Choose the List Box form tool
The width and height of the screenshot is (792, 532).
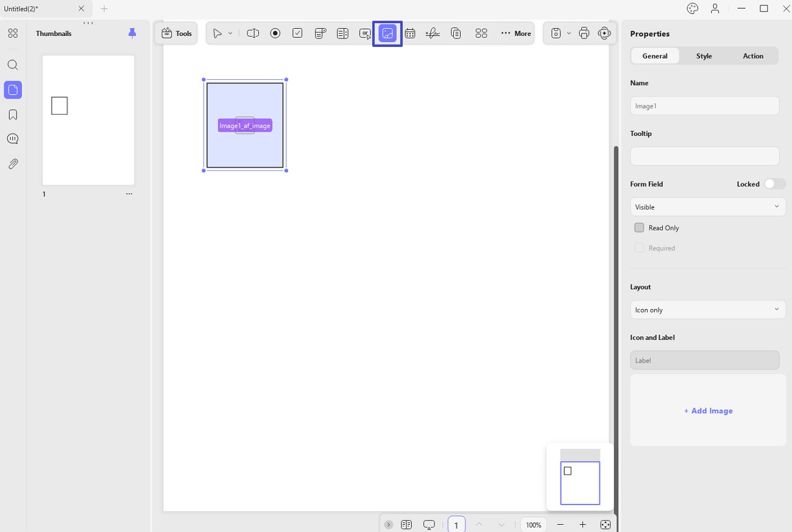(x=343, y=34)
